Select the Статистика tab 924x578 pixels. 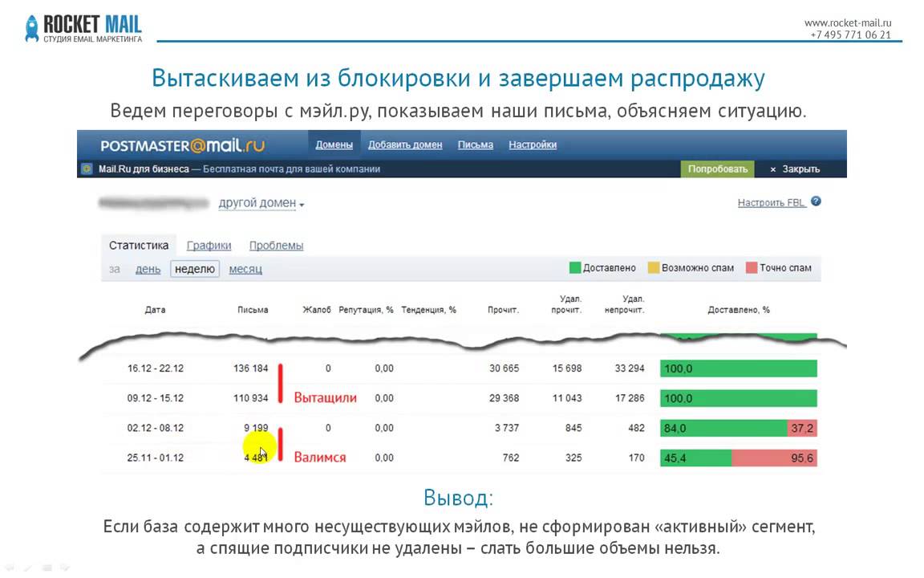139,246
